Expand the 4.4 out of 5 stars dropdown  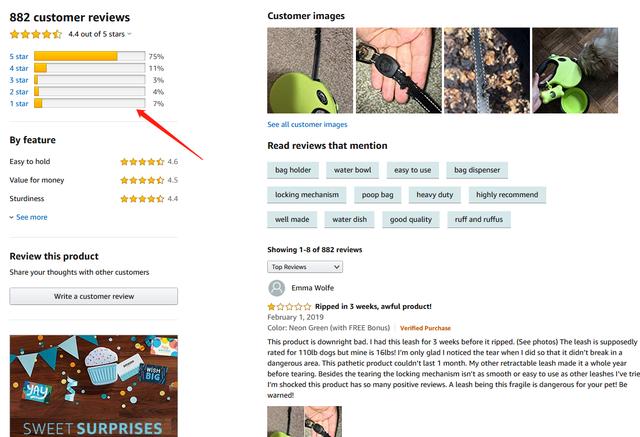tap(130, 34)
